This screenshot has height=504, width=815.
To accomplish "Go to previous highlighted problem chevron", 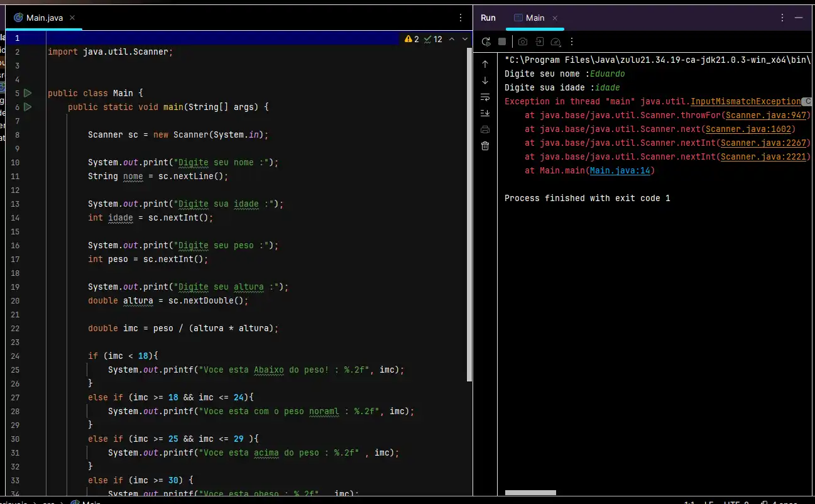I will click(451, 39).
